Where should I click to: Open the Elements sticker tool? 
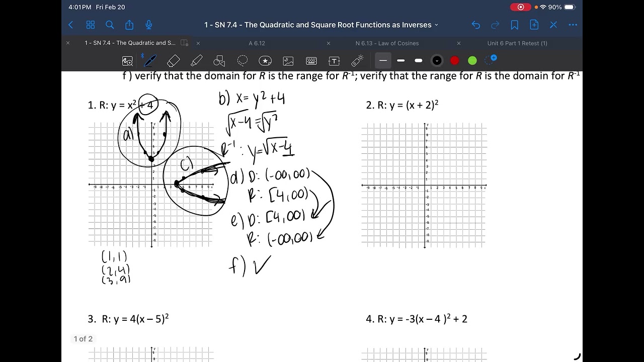coord(265,61)
